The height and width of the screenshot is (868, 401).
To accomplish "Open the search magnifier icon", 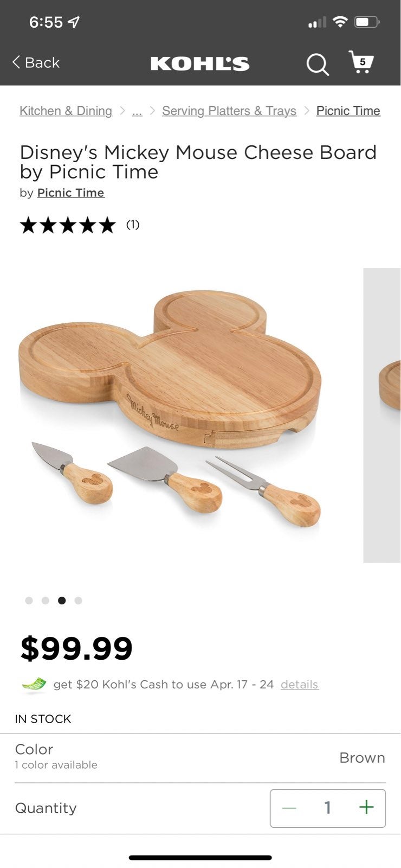I will pos(318,64).
